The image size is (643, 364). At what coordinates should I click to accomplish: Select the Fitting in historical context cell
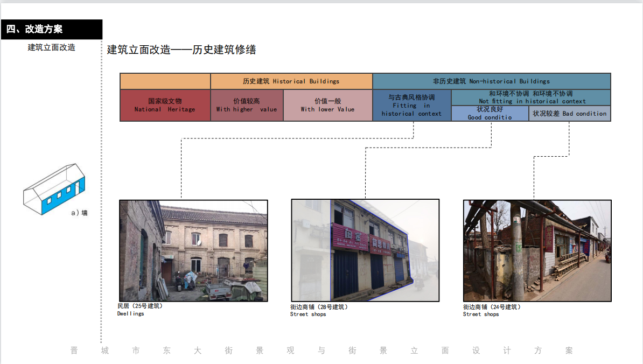point(411,105)
